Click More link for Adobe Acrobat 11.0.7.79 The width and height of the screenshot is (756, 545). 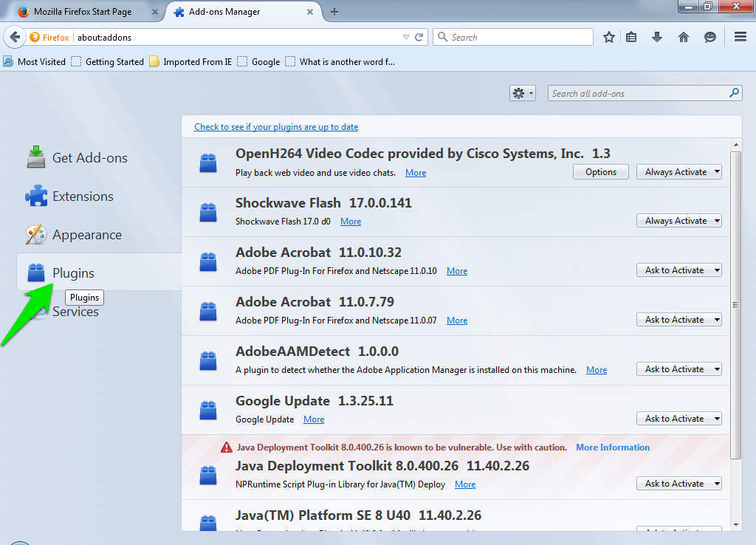(x=456, y=321)
